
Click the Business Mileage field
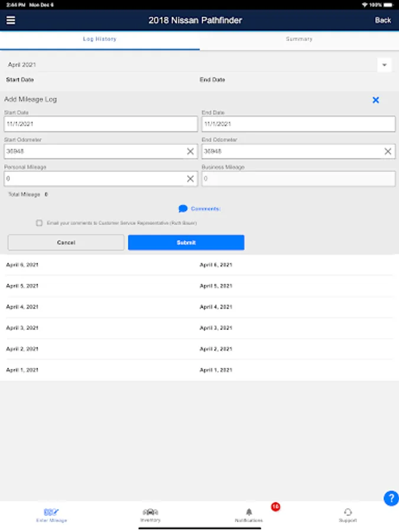pos(299,179)
